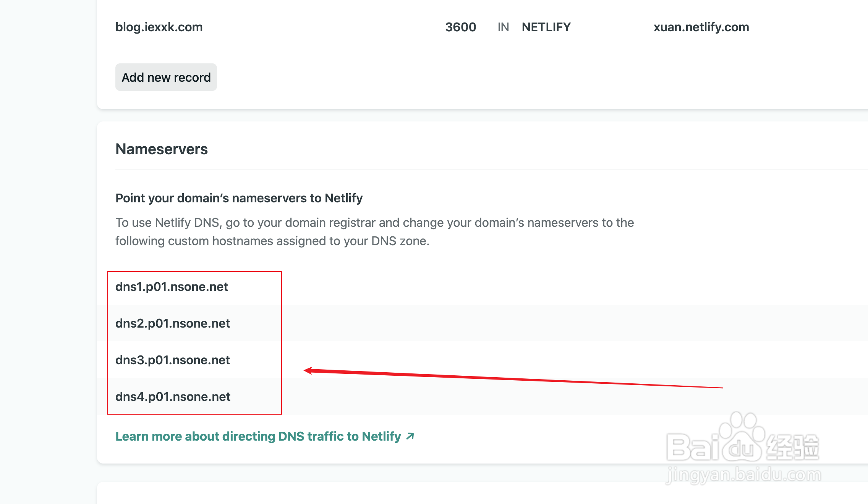
Task: Select the dns3.p01.nsone.net nameserver row
Action: point(172,360)
